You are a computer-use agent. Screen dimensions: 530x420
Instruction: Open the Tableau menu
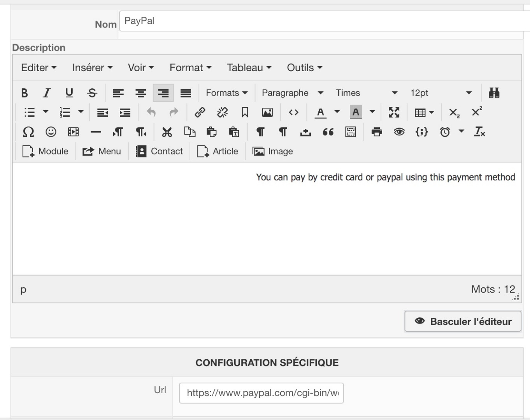tap(249, 68)
